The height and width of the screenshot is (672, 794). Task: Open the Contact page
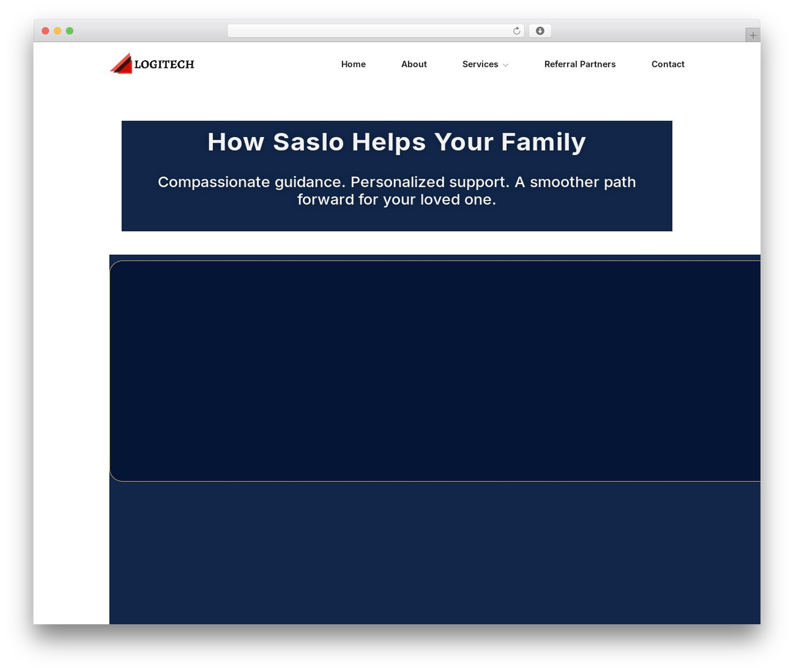667,64
